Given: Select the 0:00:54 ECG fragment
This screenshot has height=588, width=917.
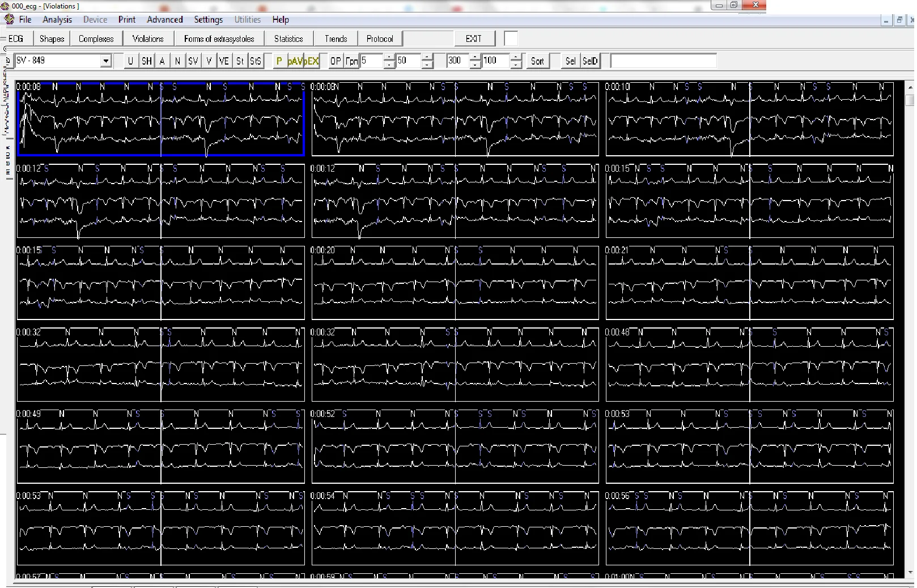Looking at the screenshot, I should (455, 528).
